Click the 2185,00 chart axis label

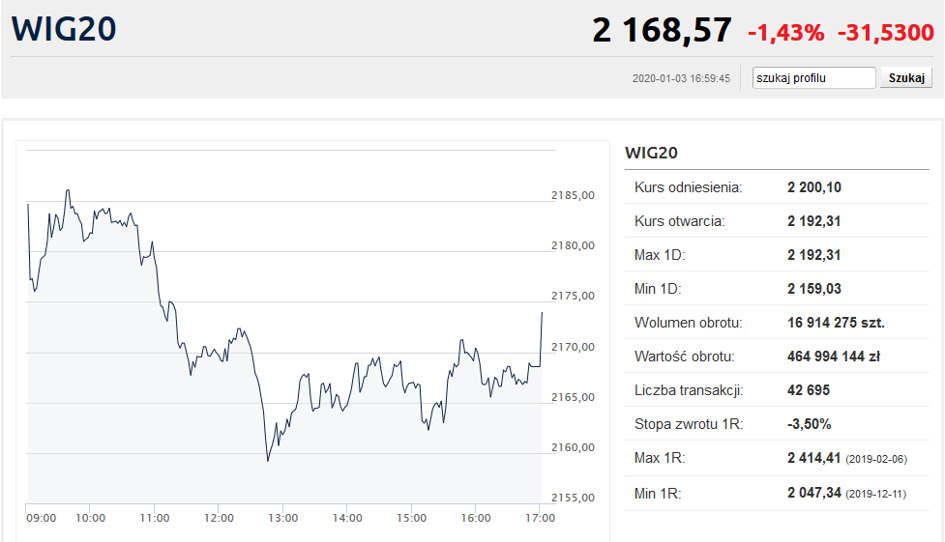[573, 195]
